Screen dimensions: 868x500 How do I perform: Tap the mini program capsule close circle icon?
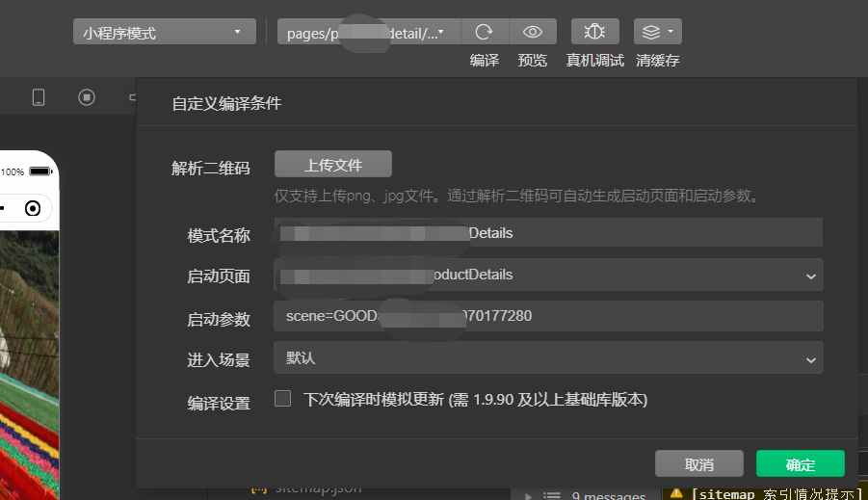click(33, 208)
